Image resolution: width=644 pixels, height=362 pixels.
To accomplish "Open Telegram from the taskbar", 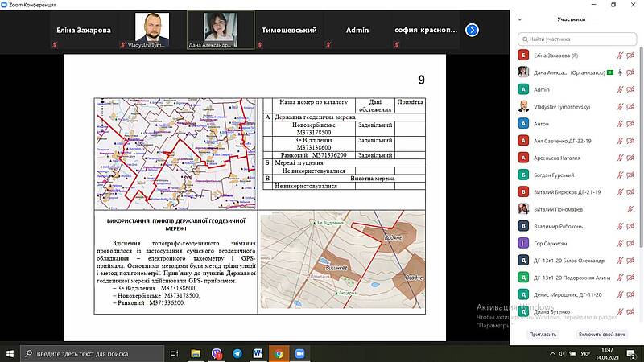I will [237, 353].
